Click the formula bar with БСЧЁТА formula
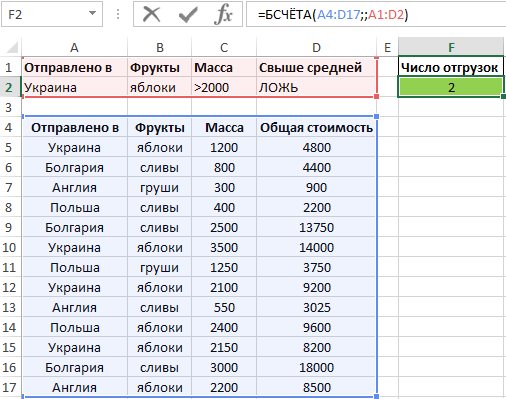 click(376, 14)
